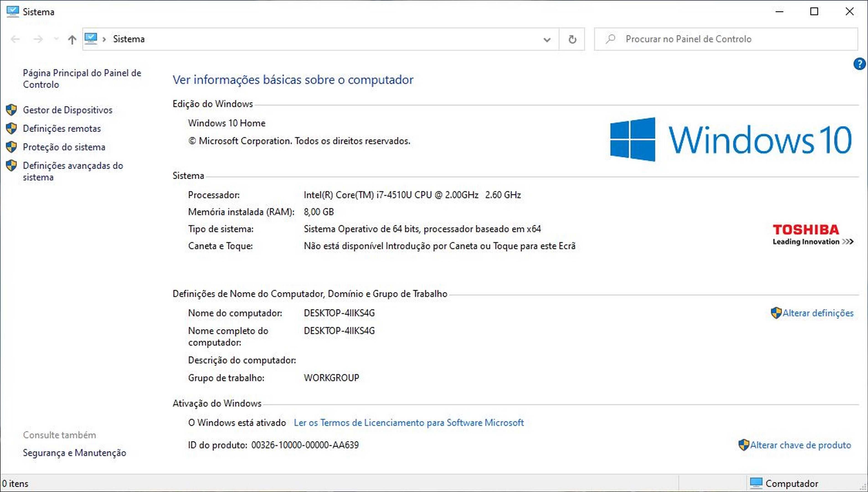Click Computador icon in status bar
This screenshot has height=492, width=868.
click(x=756, y=484)
